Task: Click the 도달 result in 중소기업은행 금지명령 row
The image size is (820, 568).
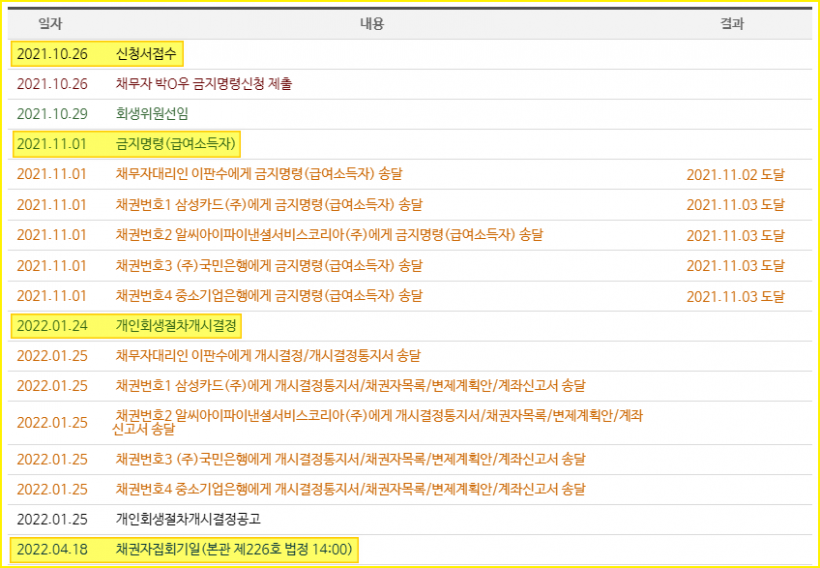Action: 736,297
